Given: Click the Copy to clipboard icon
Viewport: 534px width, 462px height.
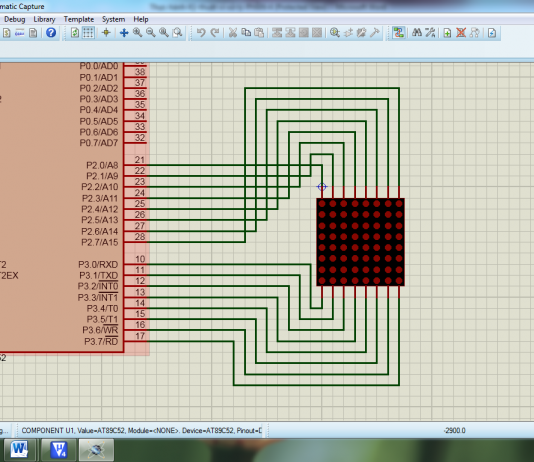Looking at the screenshot, I should 246,33.
